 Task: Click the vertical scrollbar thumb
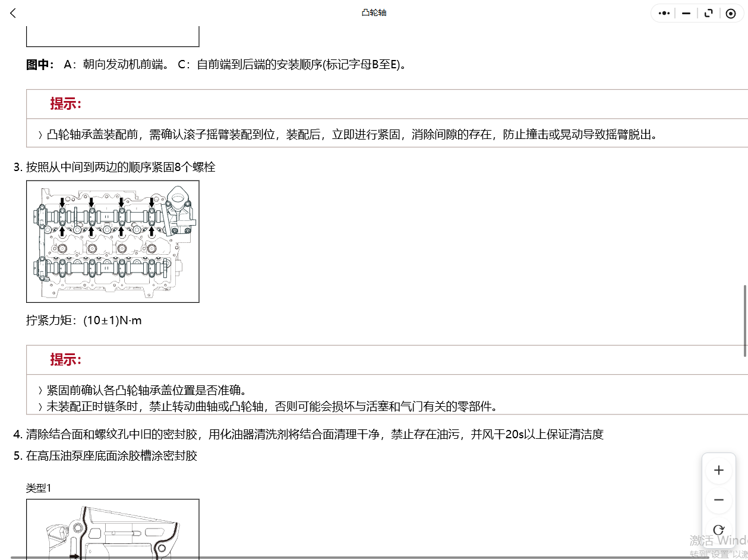pos(745,321)
